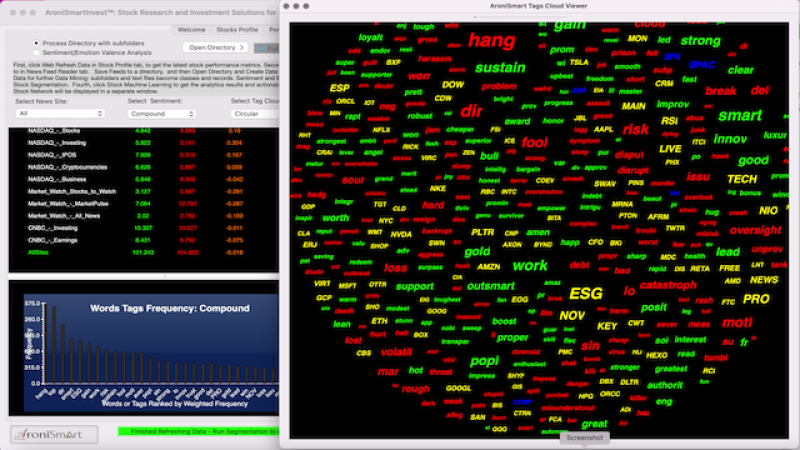Select the Market_Watch_Stocks_to_Watch row
Image resolution: width=800 pixels, height=450 pixels.
(144, 192)
